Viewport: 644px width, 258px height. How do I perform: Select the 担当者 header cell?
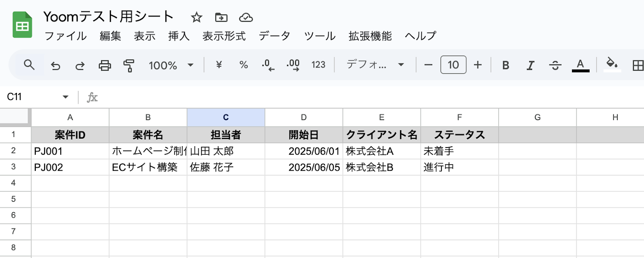click(226, 135)
